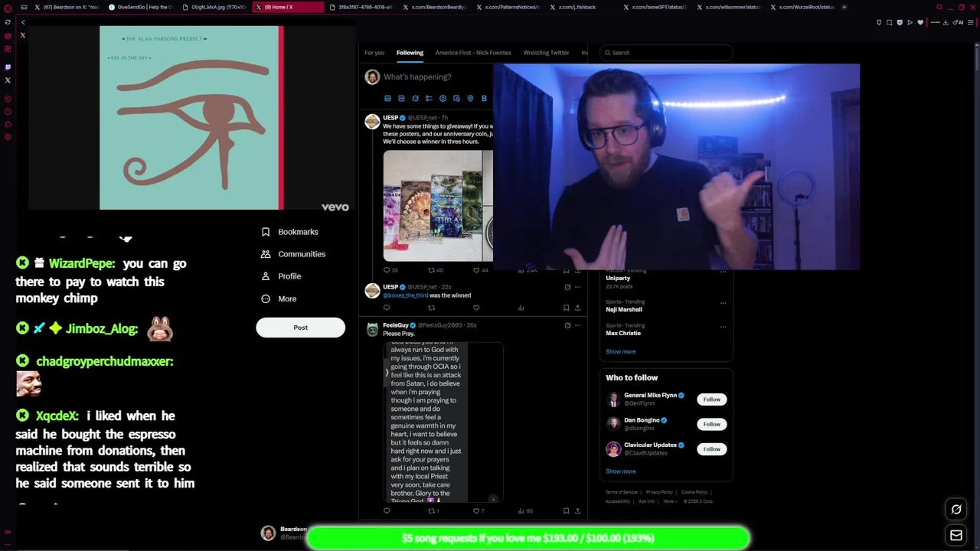
Task: Click the @bones_the_third mention link
Action: (405, 295)
